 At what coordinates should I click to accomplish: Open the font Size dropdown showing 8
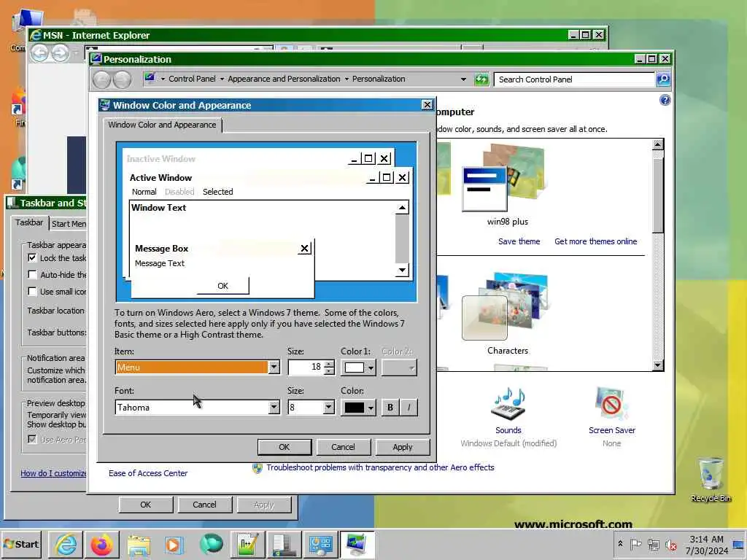(328, 407)
